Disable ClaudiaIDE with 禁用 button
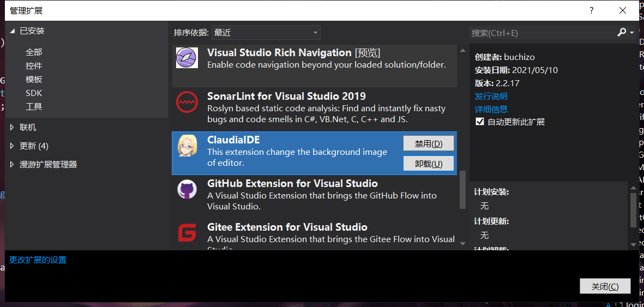Viewport: 644px width, 307px height. point(429,143)
